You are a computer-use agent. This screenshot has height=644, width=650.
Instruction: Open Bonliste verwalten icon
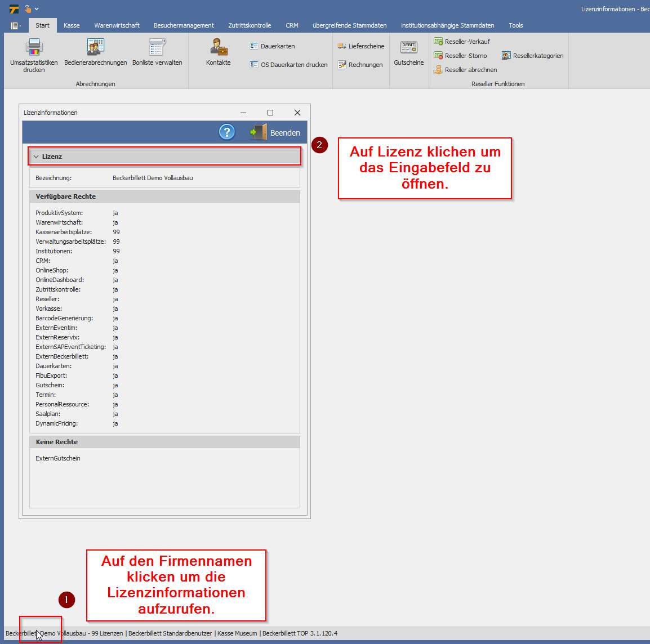tap(157, 47)
